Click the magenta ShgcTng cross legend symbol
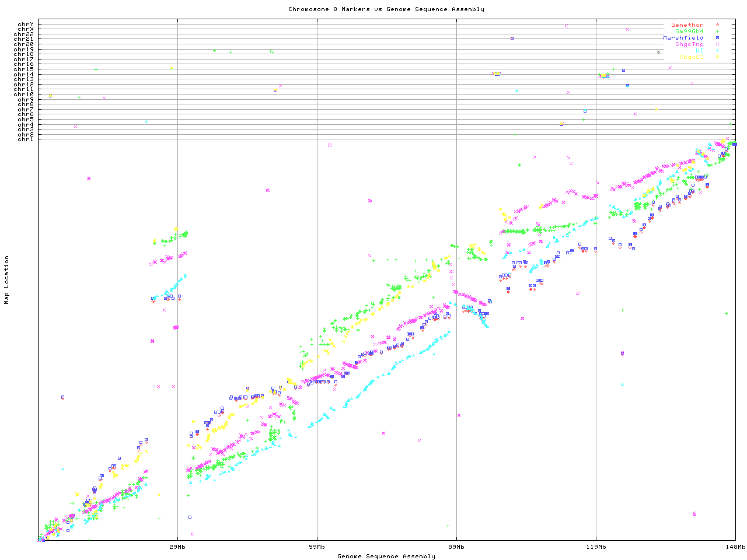This screenshot has height=560, width=747. pyautogui.click(x=717, y=44)
